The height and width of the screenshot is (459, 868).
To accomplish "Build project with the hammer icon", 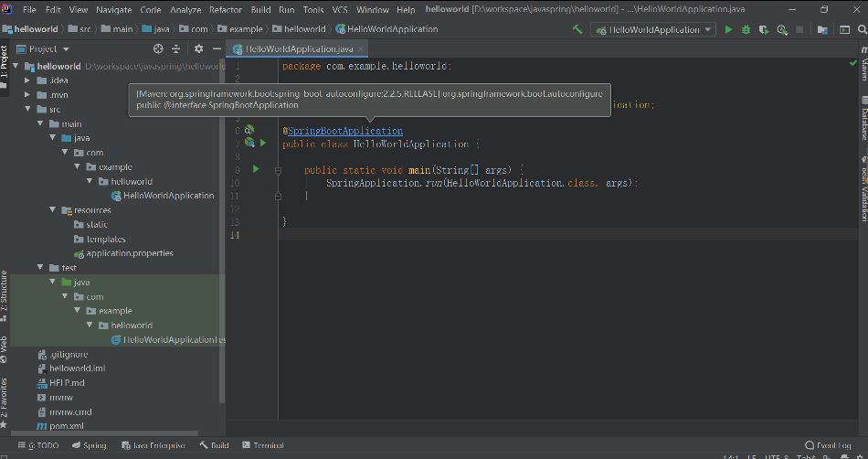I will [x=577, y=29].
